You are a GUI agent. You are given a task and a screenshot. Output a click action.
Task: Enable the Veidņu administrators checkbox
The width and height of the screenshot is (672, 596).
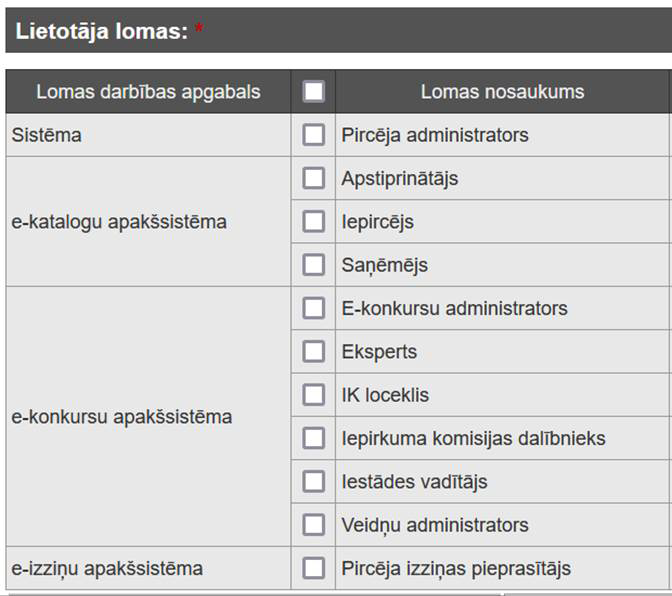tap(314, 525)
